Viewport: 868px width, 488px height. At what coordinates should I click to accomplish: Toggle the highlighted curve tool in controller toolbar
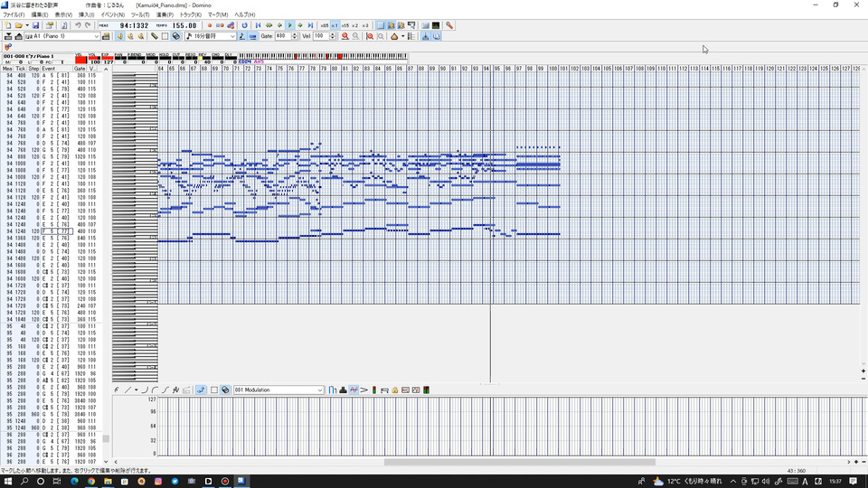201,390
